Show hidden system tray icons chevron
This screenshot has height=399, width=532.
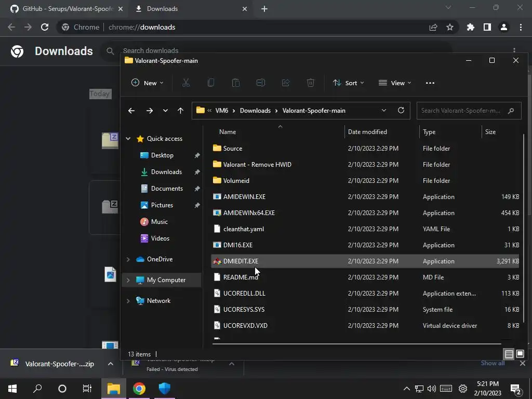coord(406,389)
